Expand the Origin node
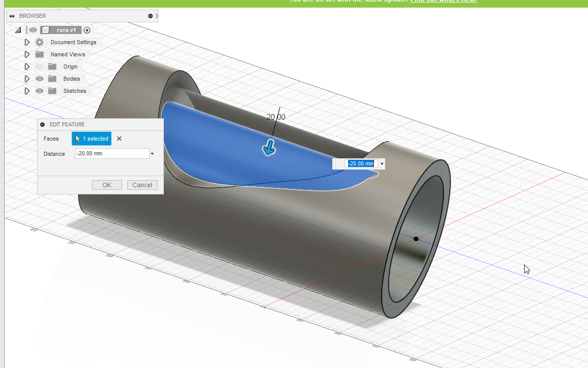Viewport: 588px width, 368px height. pos(27,67)
